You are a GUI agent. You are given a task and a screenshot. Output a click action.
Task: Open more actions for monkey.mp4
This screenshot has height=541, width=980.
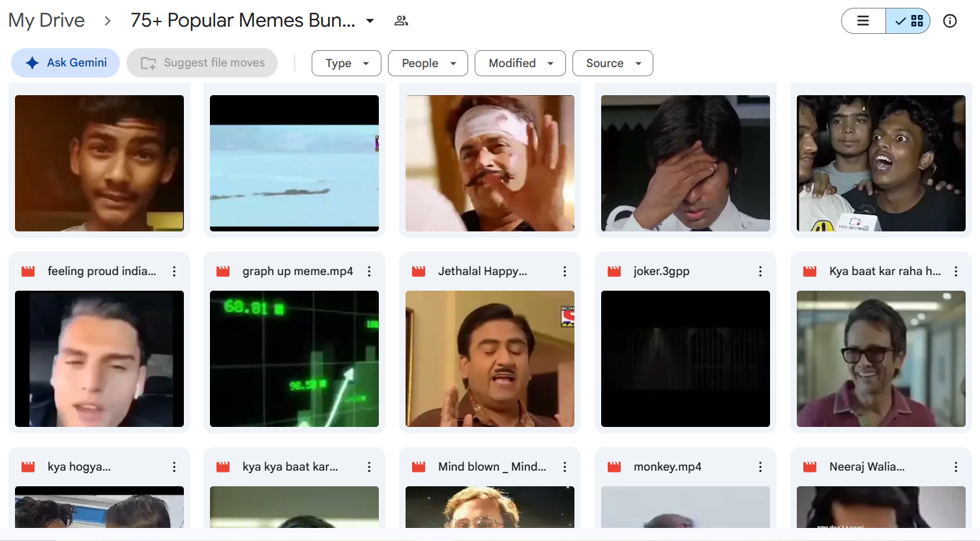pos(760,467)
